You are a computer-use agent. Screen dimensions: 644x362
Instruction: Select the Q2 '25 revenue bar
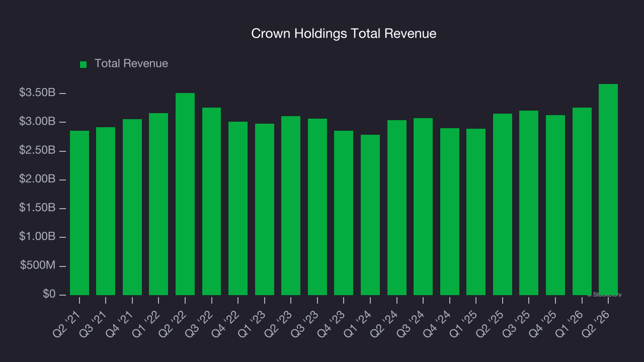[x=503, y=204]
